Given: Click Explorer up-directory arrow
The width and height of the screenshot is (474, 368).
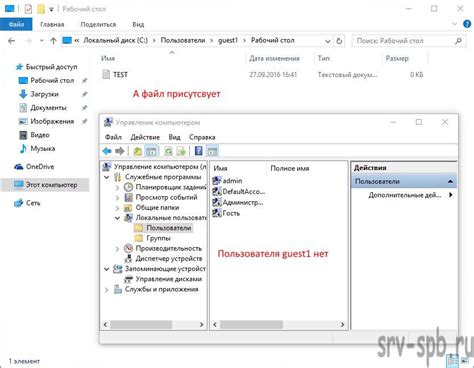Looking at the screenshot, I should pos(53,41).
